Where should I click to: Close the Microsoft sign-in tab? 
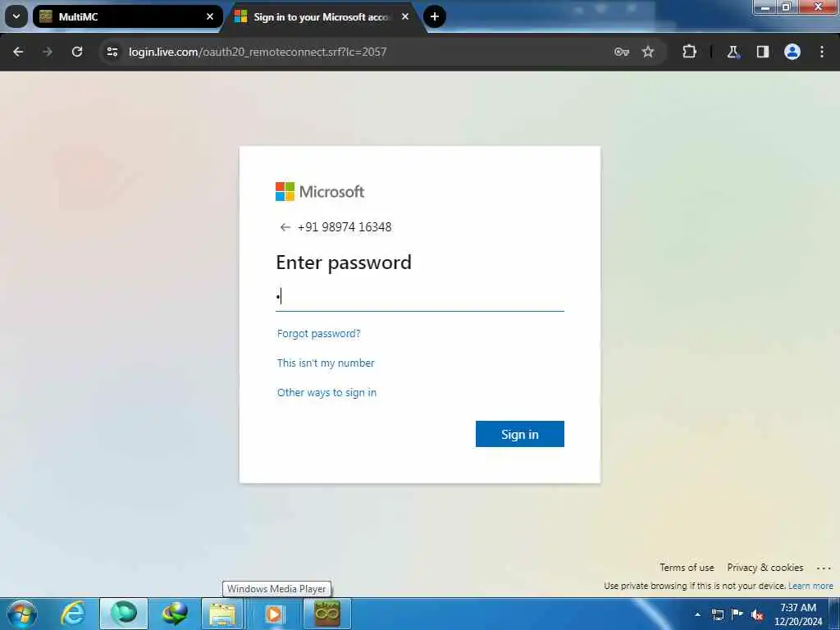click(405, 16)
